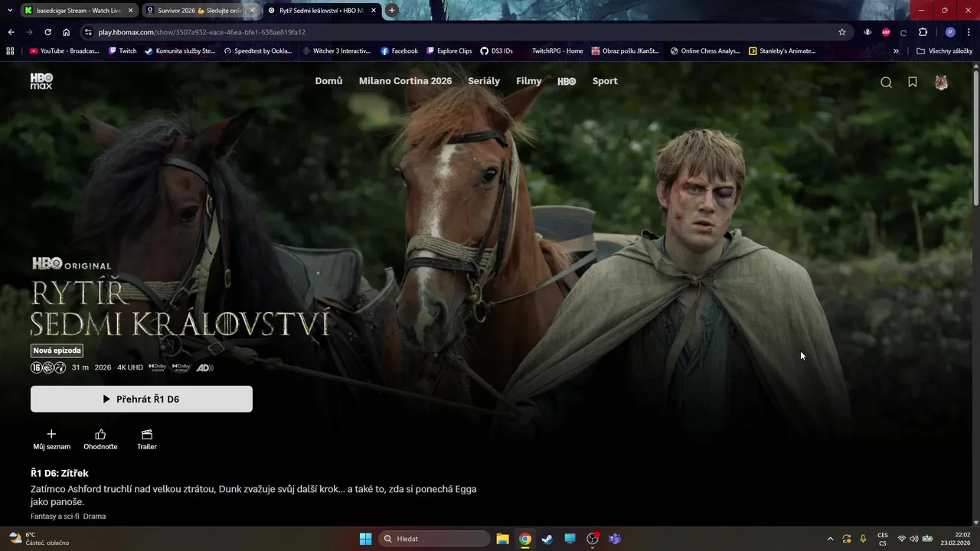Screen dimensions: 980x551
Task: Open Steam from taskbar
Action: [x=547, y=539]
